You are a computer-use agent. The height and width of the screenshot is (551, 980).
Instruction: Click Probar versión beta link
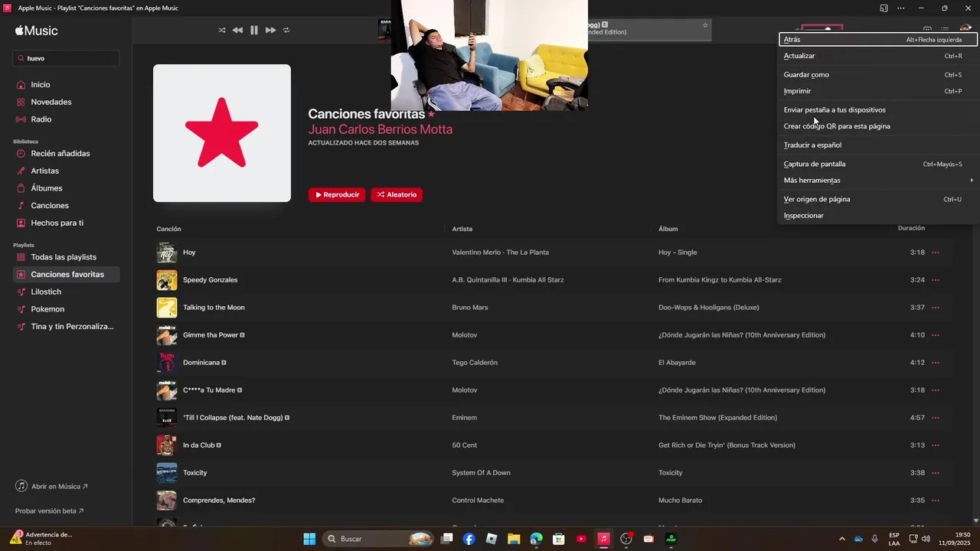(x=50, y=511)
